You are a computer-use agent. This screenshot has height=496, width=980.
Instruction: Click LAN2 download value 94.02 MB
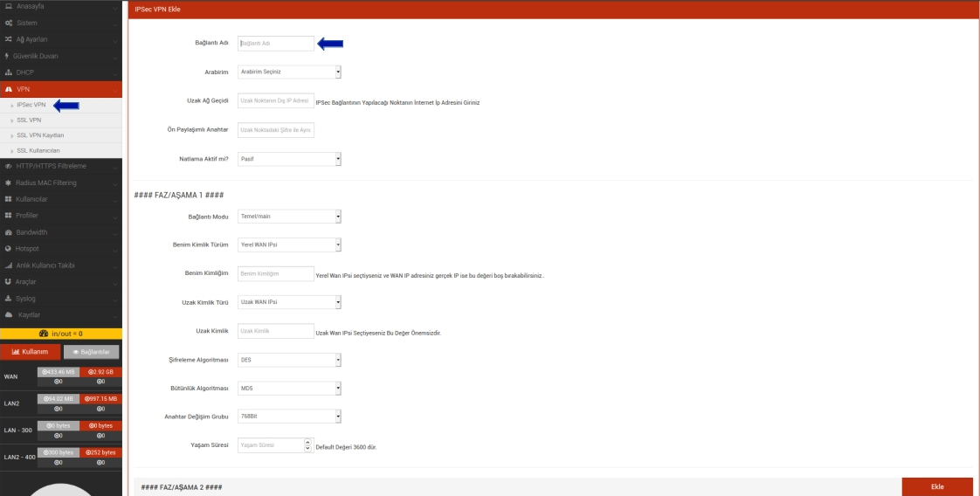pos(59,399)
